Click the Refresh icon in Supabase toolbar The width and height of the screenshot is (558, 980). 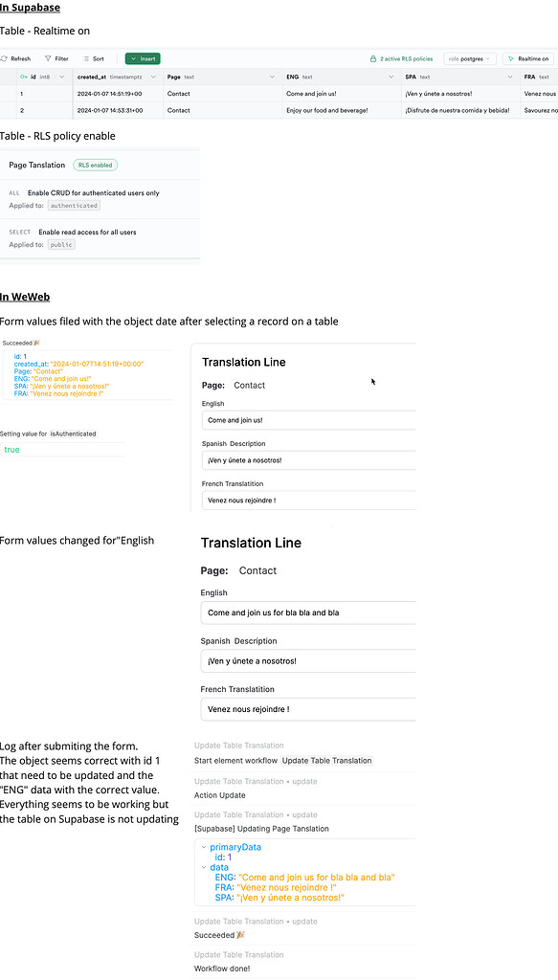tap(4, 58)
